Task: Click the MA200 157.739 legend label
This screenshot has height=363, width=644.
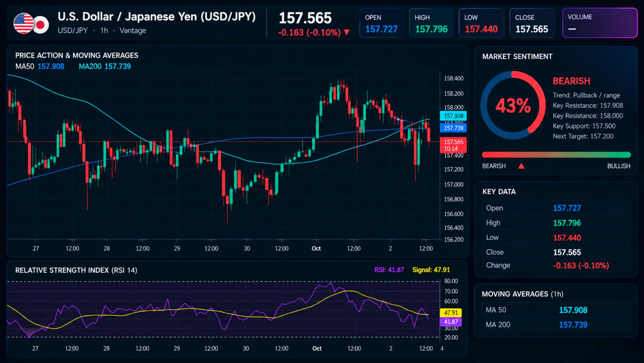Action: pyautogui.click(x=105, y=66)
